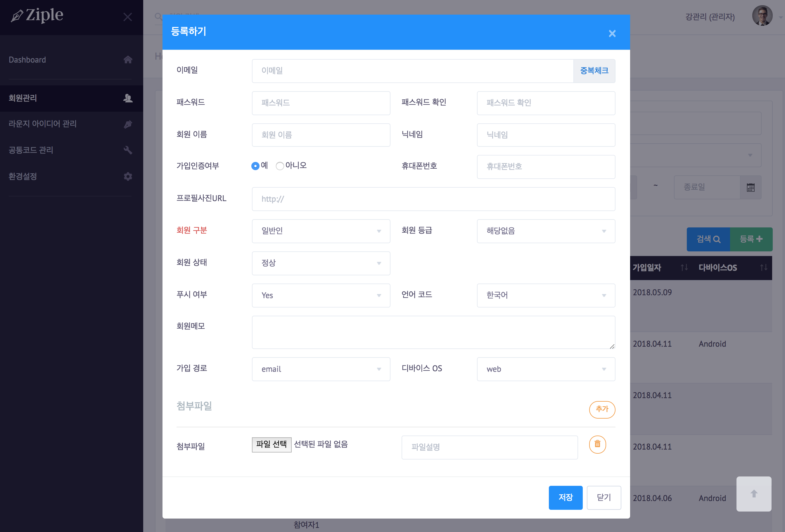Click the admin profile avatar
Viewport: 785px width, 532px height.
pyautogui.click(x=762, y=15)
